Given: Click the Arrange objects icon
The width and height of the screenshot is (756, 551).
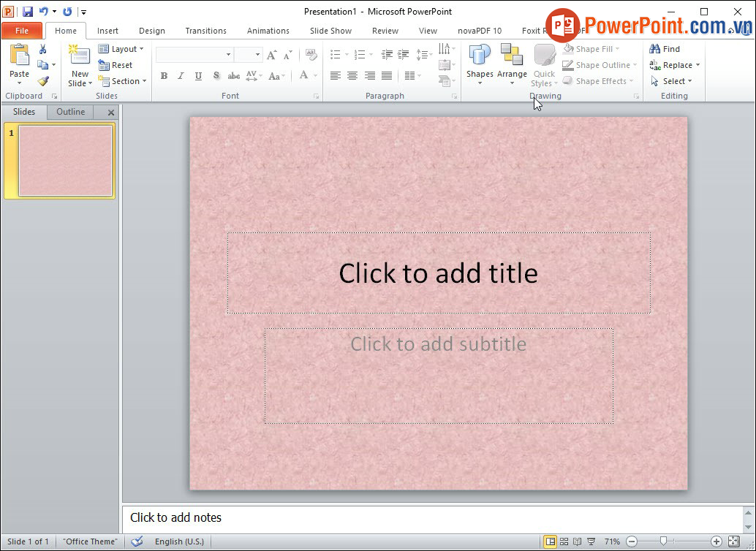Looking at the screenshot, I should (x=512, y=62).
